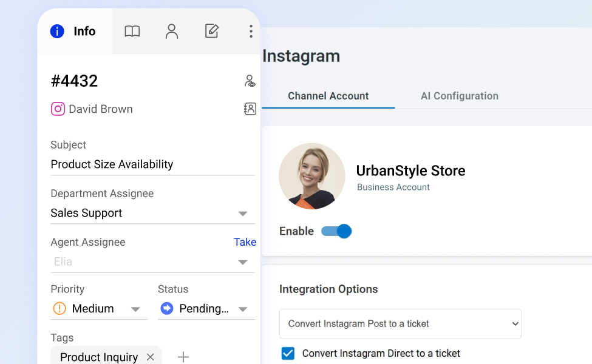
Task: Click the Integration Options heading
Action: click(x=328, y=289)
